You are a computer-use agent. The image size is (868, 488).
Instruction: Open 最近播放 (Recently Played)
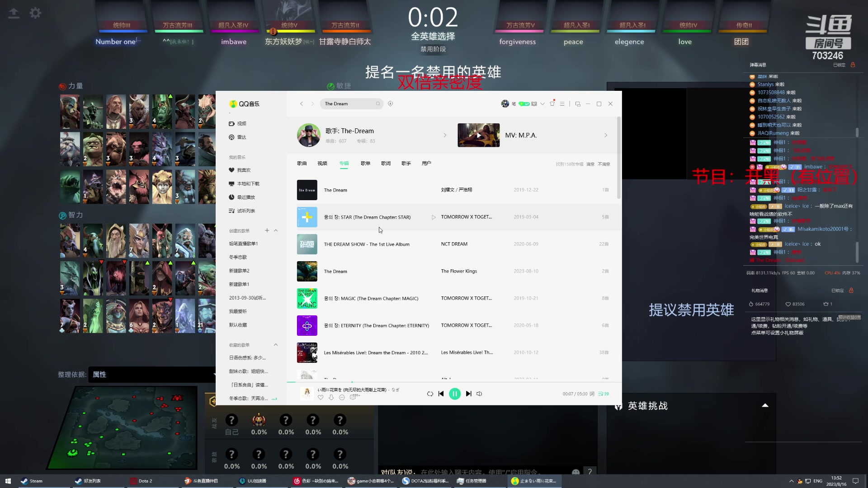242,197
